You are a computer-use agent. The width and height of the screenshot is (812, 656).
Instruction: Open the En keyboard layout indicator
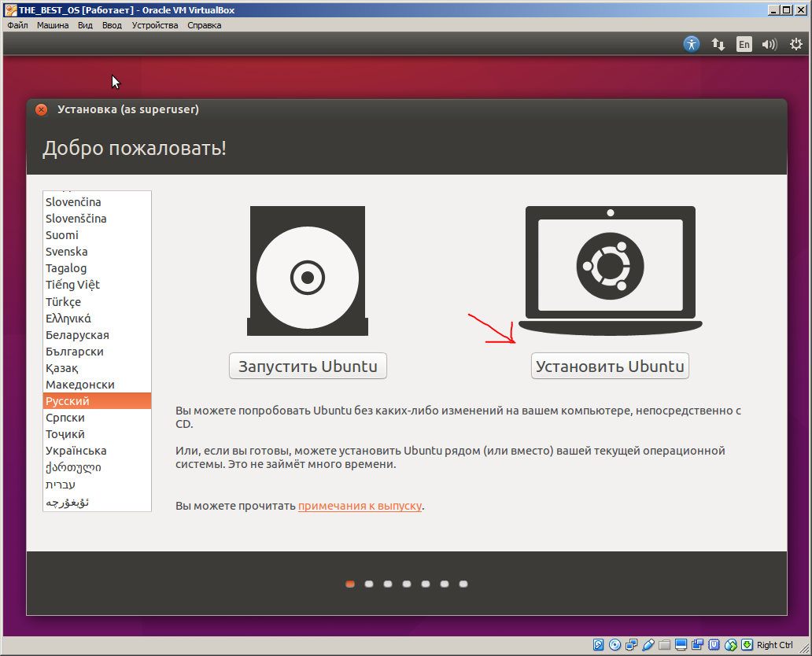[744, 44]
